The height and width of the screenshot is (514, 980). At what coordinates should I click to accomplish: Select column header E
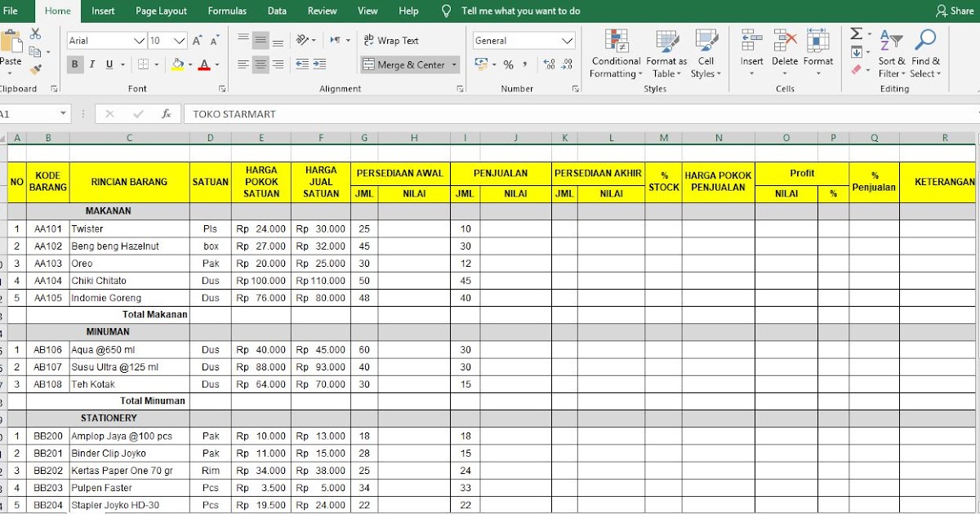pyautogui.click(x=261, y=138)
